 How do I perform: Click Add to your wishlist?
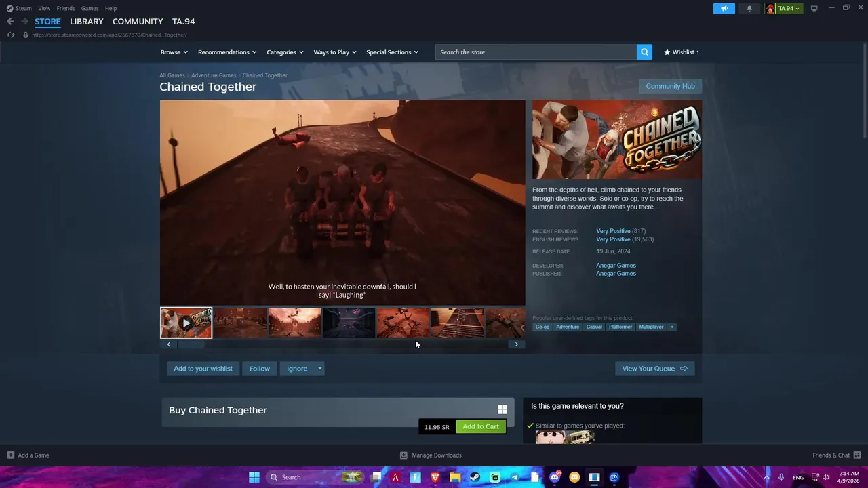(203, 369)
